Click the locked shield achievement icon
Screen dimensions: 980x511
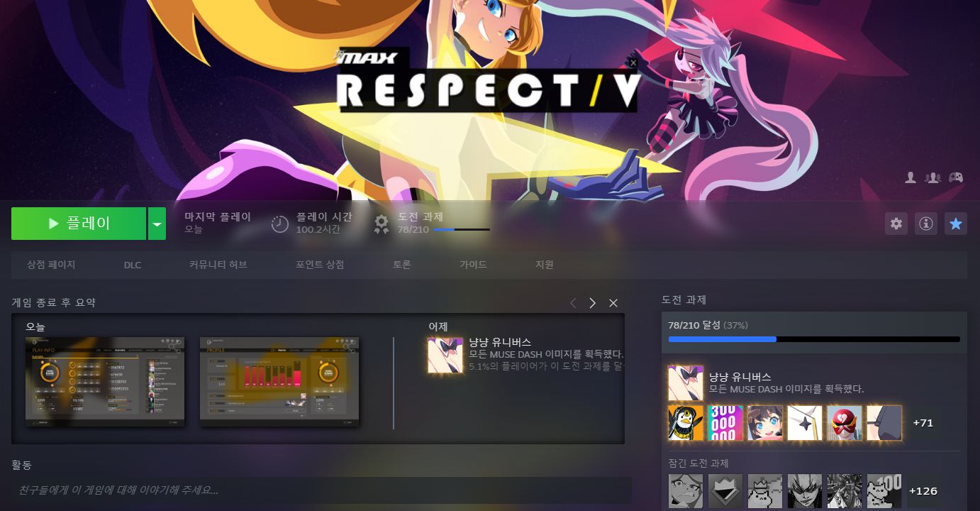pos(725,491)
